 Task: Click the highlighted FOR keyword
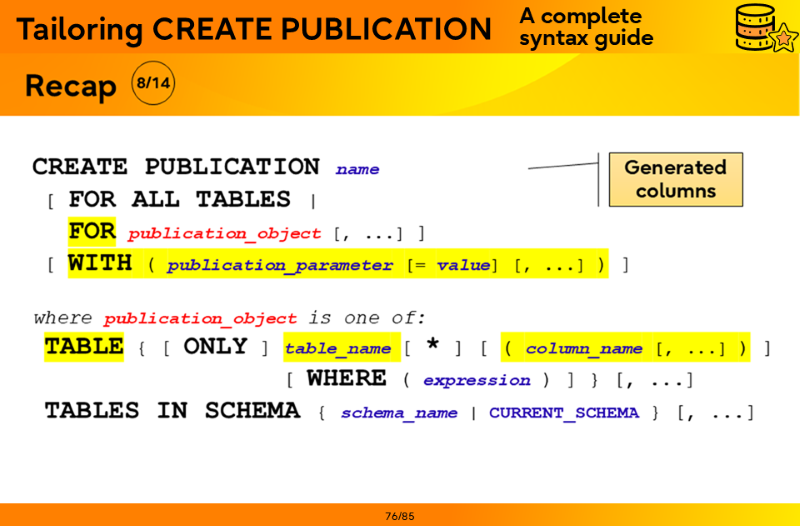point(92,231)
